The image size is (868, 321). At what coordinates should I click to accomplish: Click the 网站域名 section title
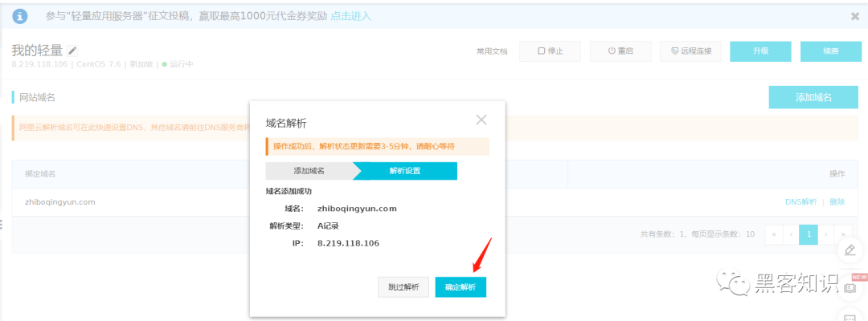[x=38, y=97]
